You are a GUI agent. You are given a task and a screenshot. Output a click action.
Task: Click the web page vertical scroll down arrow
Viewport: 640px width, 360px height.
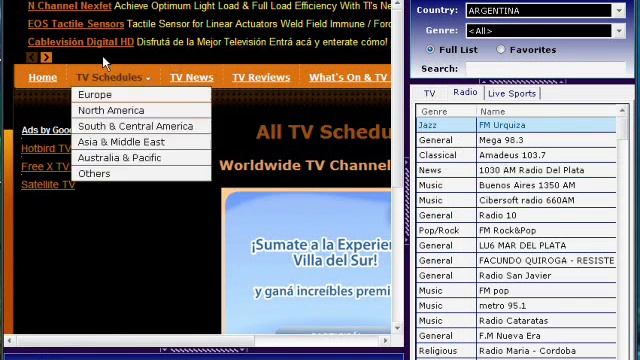(398, 328)
